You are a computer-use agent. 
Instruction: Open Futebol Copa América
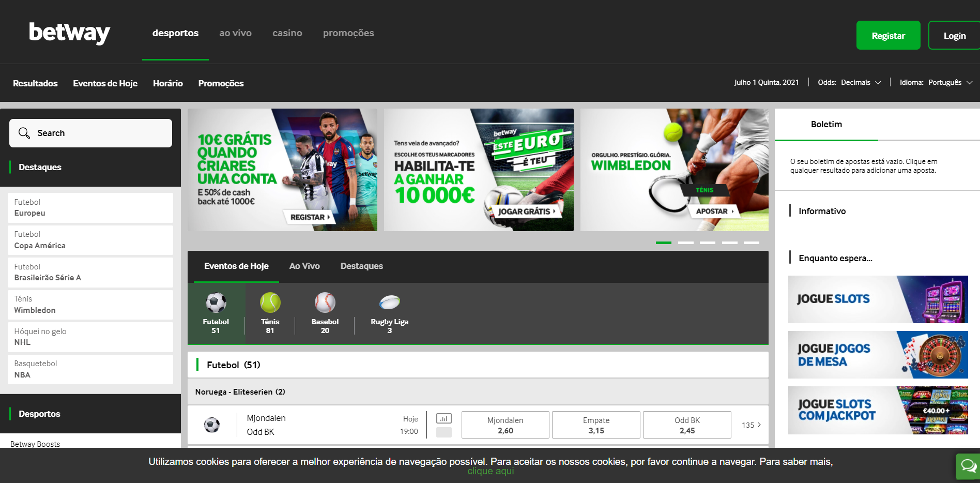coord(90,240)
